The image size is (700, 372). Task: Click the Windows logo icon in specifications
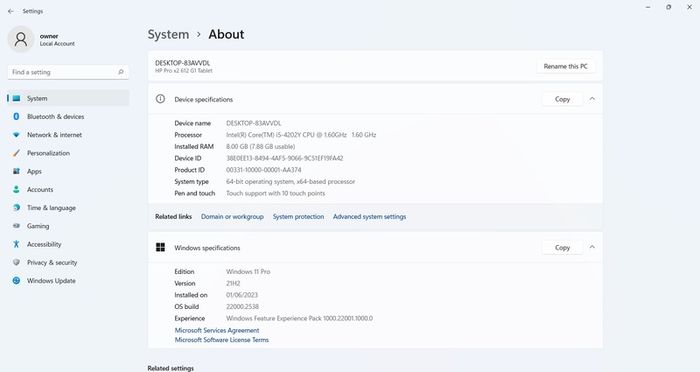click(x=160, y=247)
